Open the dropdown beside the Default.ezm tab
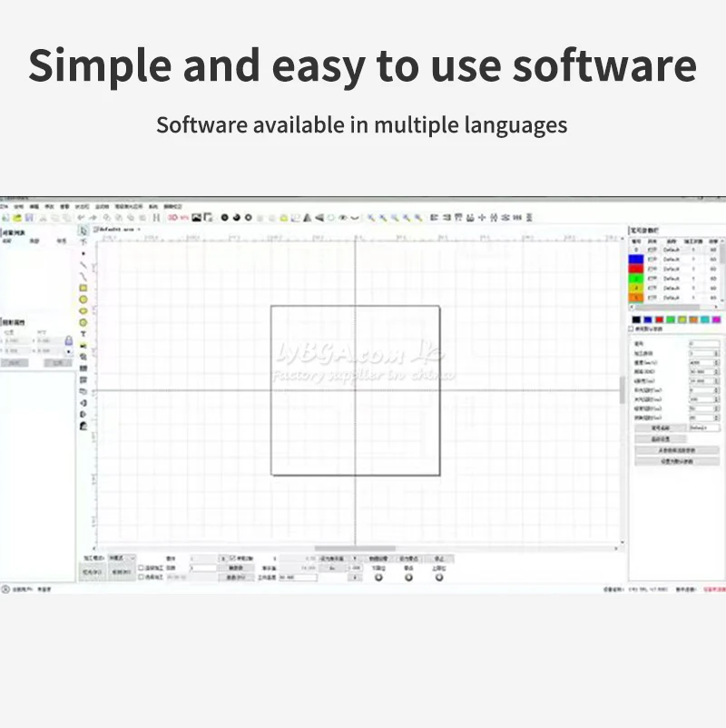726x728 pixels. (x=139, y=230)
